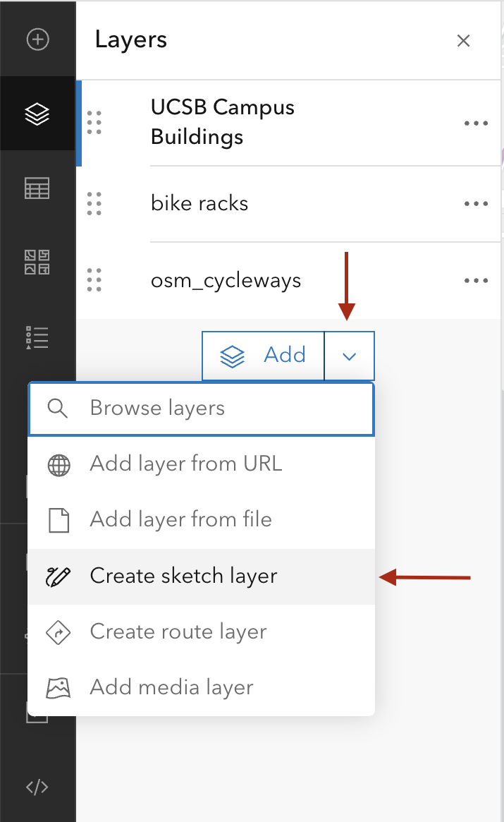Select the Layers icon in dark sidebar

click(x=37, y=114)
